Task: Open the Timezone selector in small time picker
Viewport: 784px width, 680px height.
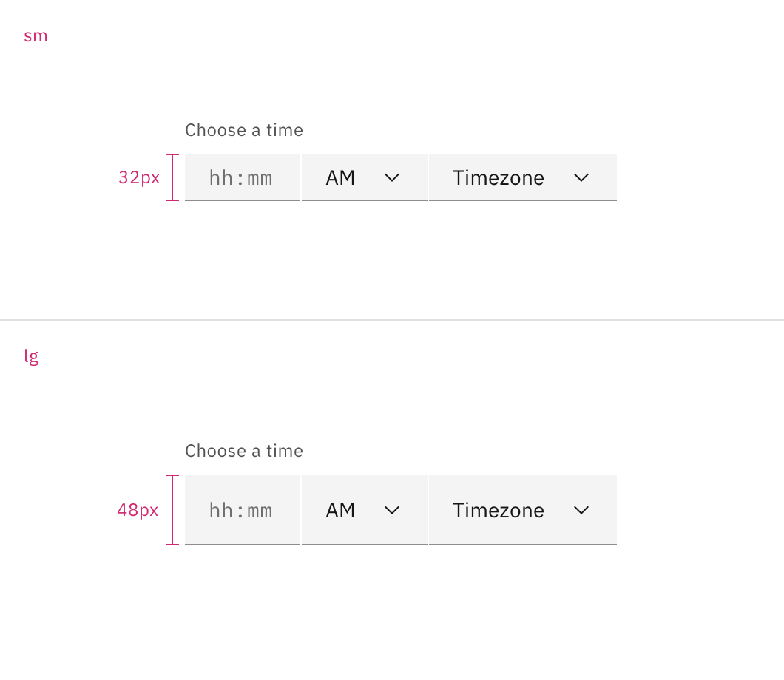Action: point(523,177)
